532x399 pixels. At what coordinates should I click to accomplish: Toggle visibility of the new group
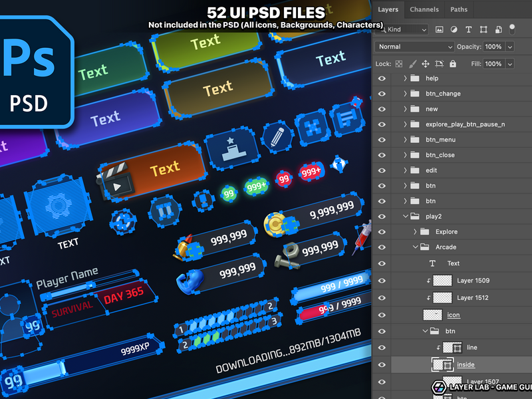(382, 109)
